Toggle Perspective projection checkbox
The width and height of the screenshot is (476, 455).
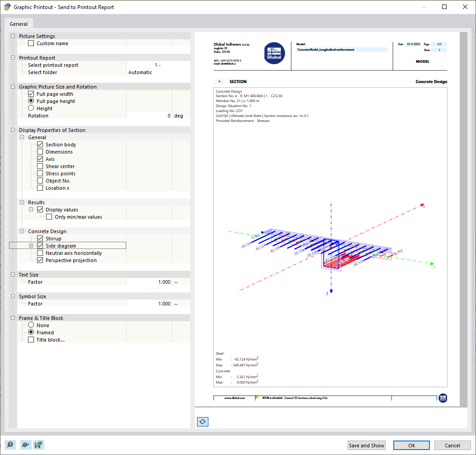[x=40, y=260]
